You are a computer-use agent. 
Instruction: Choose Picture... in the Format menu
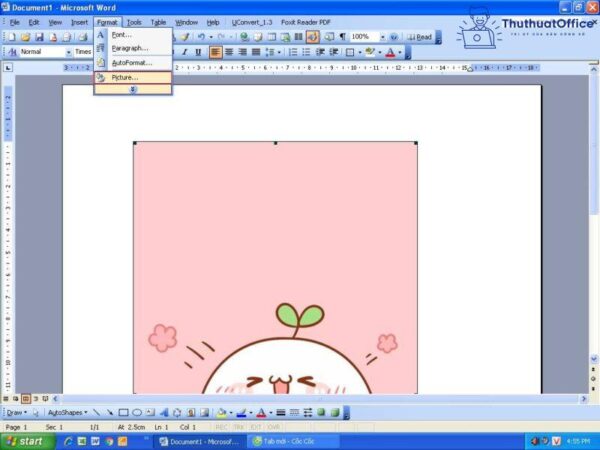coord(133,77)
